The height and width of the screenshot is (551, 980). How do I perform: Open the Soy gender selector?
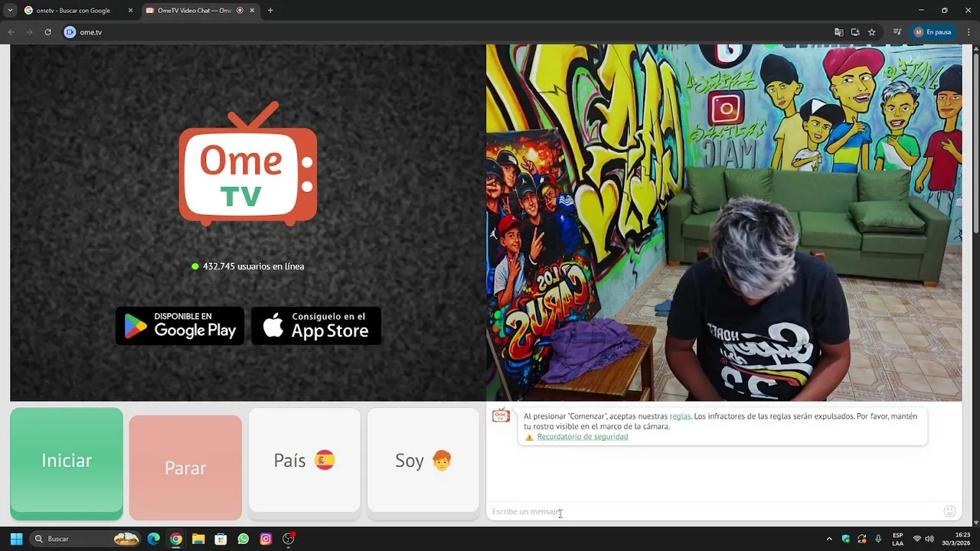click(423, 461)
